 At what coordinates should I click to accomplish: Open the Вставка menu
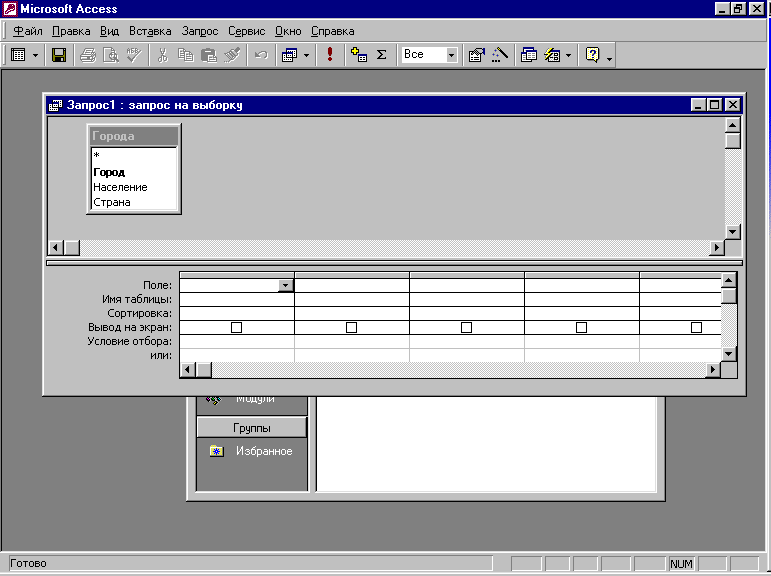[x=150, y=31]
